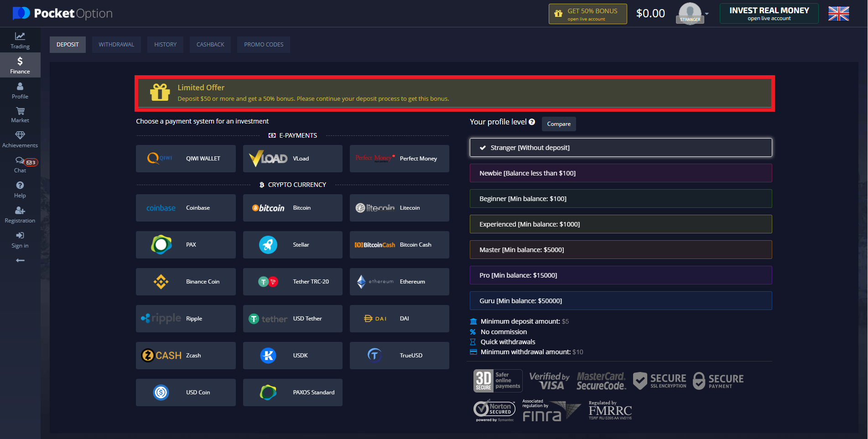Screen dimensions: 868x439
Task: Open the Cashback tab
Action: click(210, 45)
